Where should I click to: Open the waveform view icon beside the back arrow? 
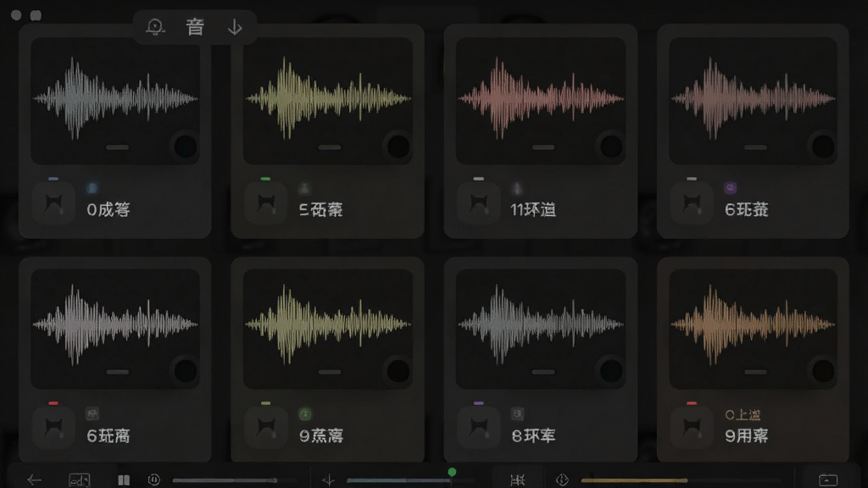point(79,480)
